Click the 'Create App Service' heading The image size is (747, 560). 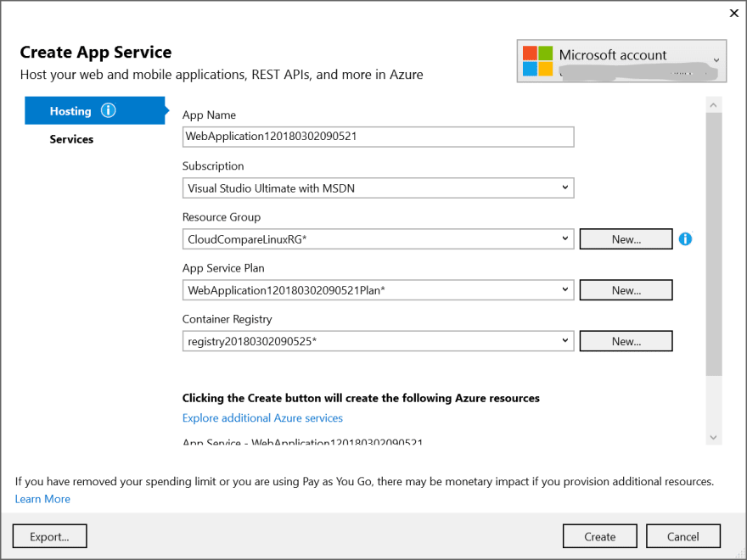tap(96, 52)
